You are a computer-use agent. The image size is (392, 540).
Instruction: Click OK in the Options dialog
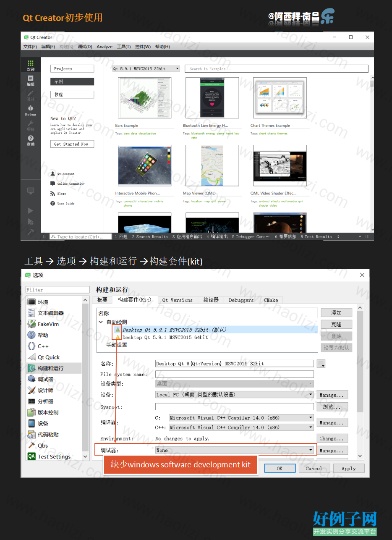[280, 469]
